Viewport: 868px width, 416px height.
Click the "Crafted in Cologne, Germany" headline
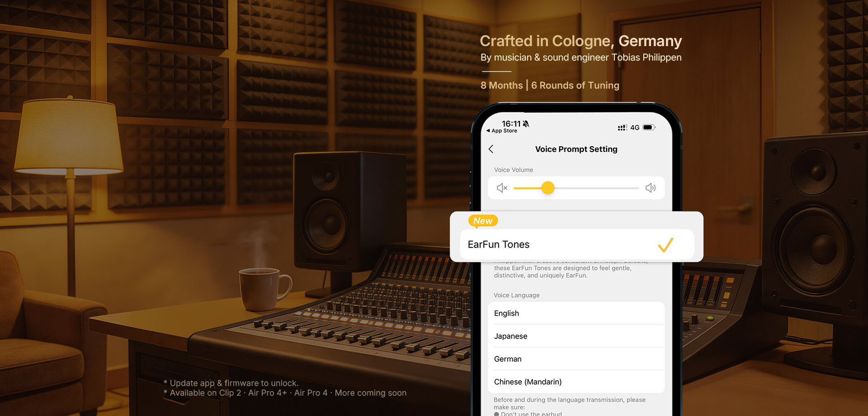tap(581, 41)
